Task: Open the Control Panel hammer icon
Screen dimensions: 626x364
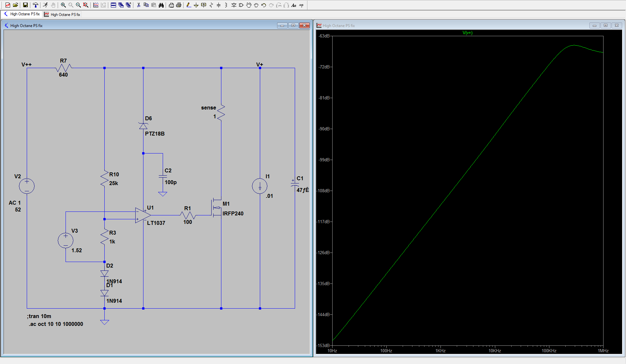Action: tap(36, 5)
